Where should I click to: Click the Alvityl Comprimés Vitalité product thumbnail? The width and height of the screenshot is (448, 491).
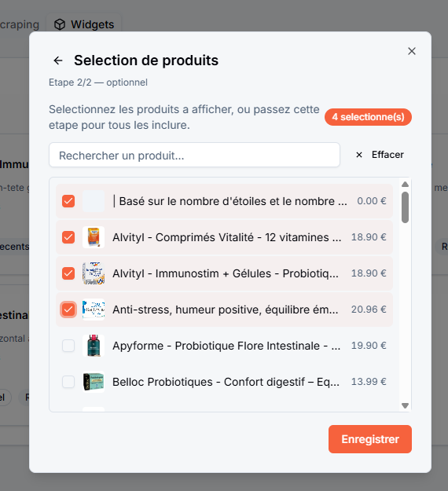pyautogui.click(x=94, y=237)
